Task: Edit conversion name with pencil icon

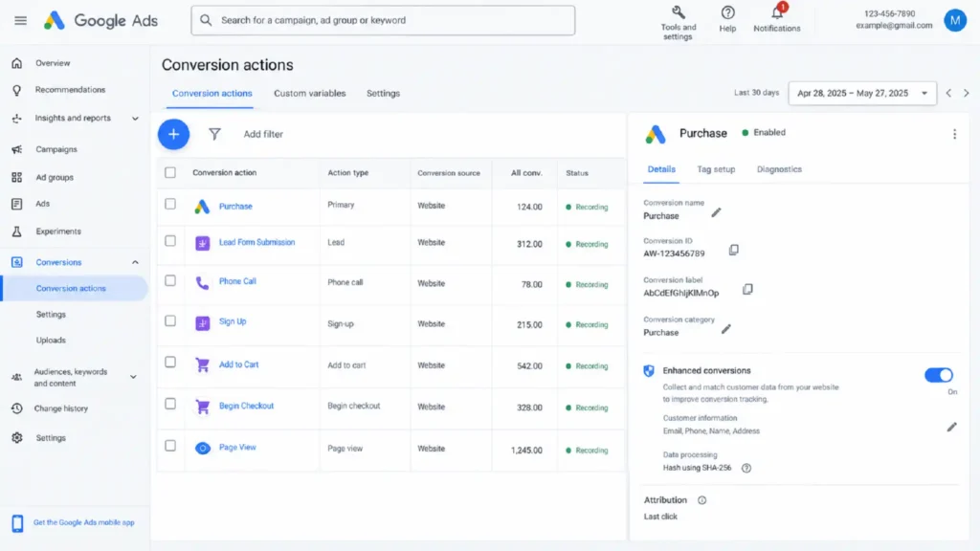Action: [716, 213]
